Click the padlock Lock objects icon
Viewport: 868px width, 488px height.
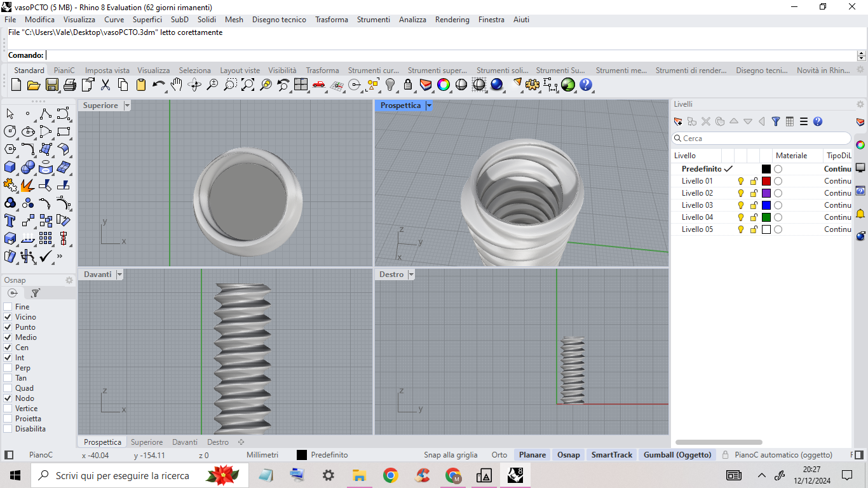408,85
